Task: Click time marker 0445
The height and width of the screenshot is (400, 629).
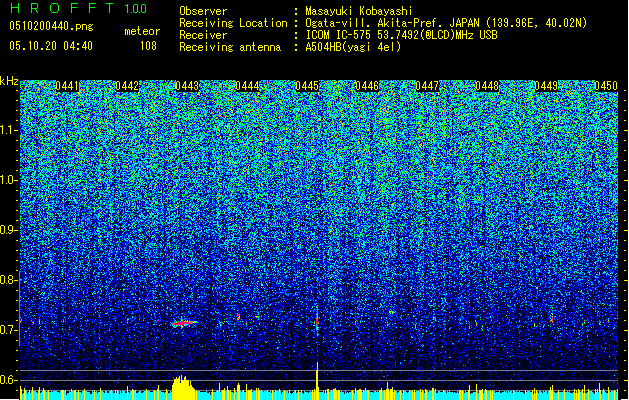Action: [307, 86]
